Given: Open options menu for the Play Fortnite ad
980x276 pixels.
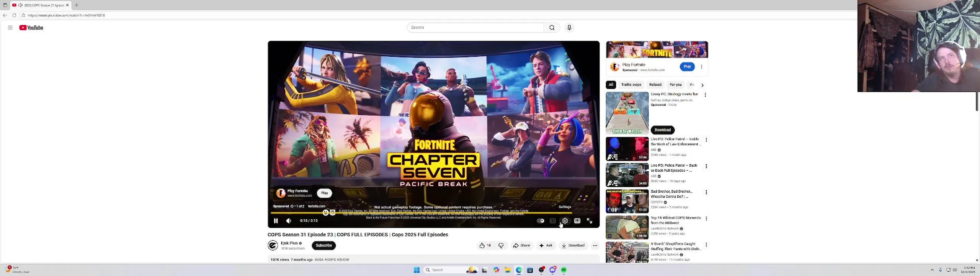Looking at the screenshot, I should 701,67.
